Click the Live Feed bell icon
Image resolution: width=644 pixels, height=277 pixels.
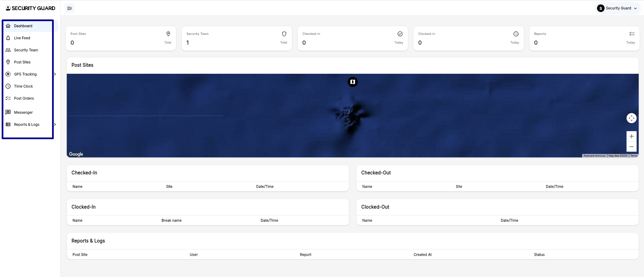(x=8, y=38)
